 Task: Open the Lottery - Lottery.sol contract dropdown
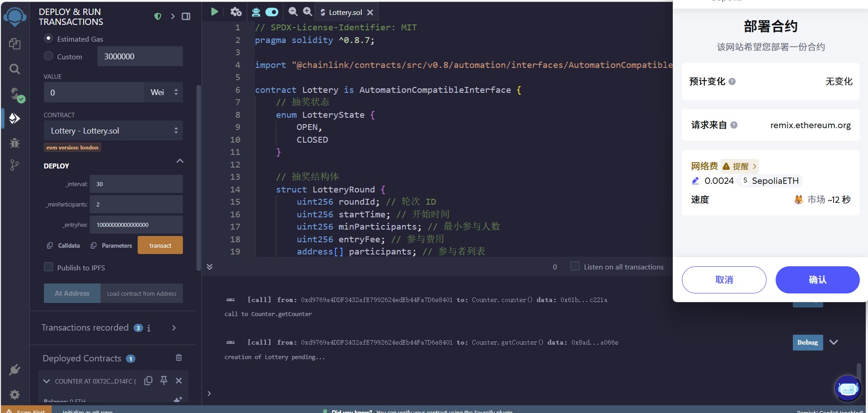113,131
